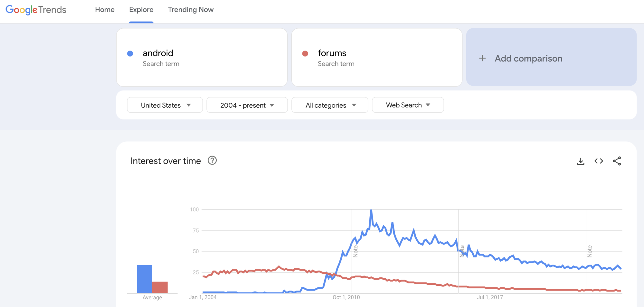Go to the Home tab
Image resolution: width=644 pixels, height=307 pixels.
tap(105, 10)
